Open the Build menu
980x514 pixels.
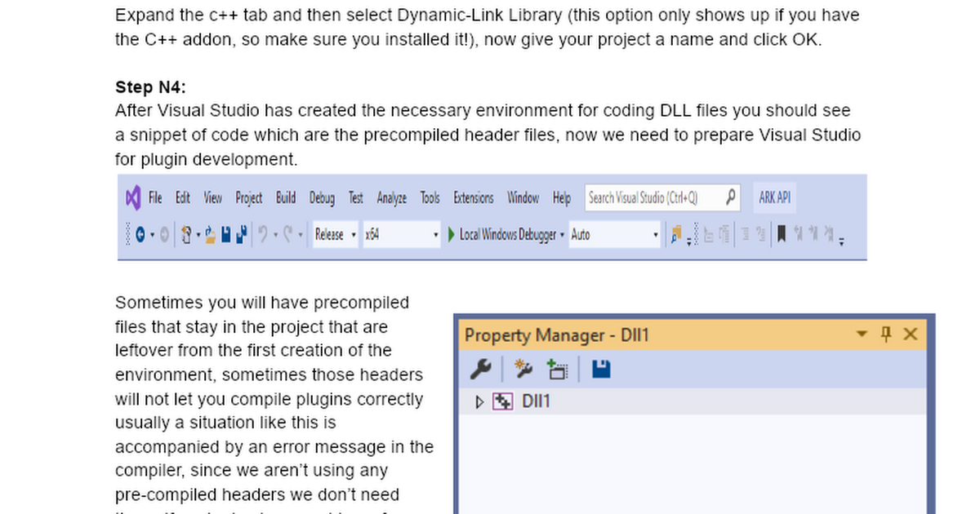coord(286,198)
